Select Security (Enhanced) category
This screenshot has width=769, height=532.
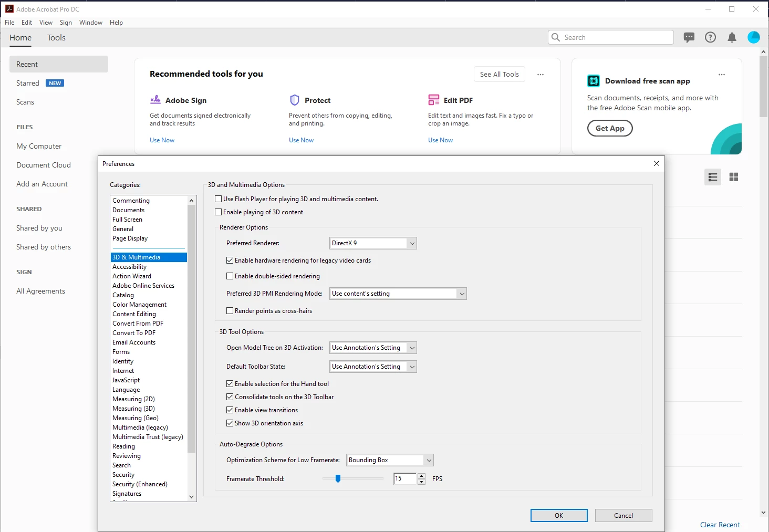(x=149, y=484)
